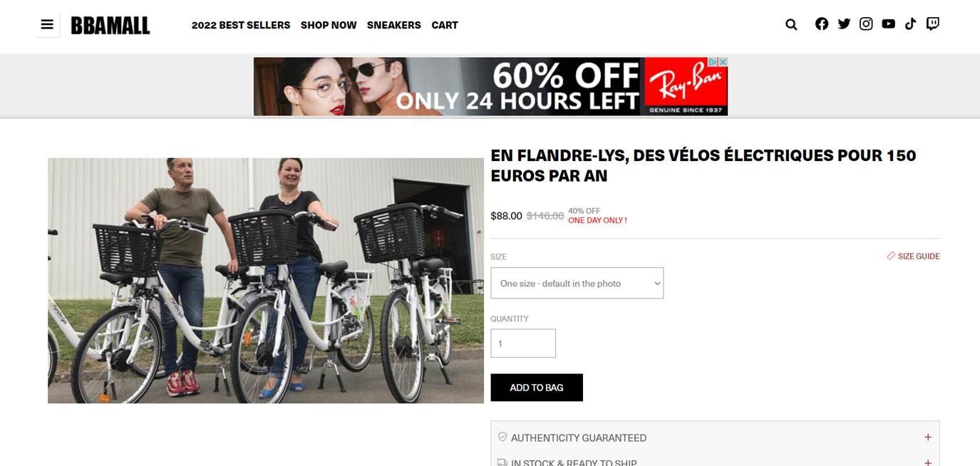Add the item to bag
The image size is (980, 466).
(537, 388)
